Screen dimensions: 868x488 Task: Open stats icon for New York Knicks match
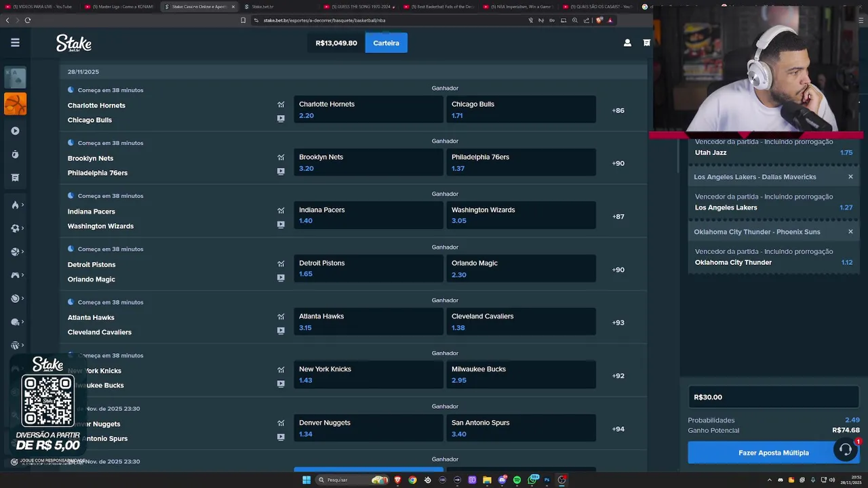point(281,370)
